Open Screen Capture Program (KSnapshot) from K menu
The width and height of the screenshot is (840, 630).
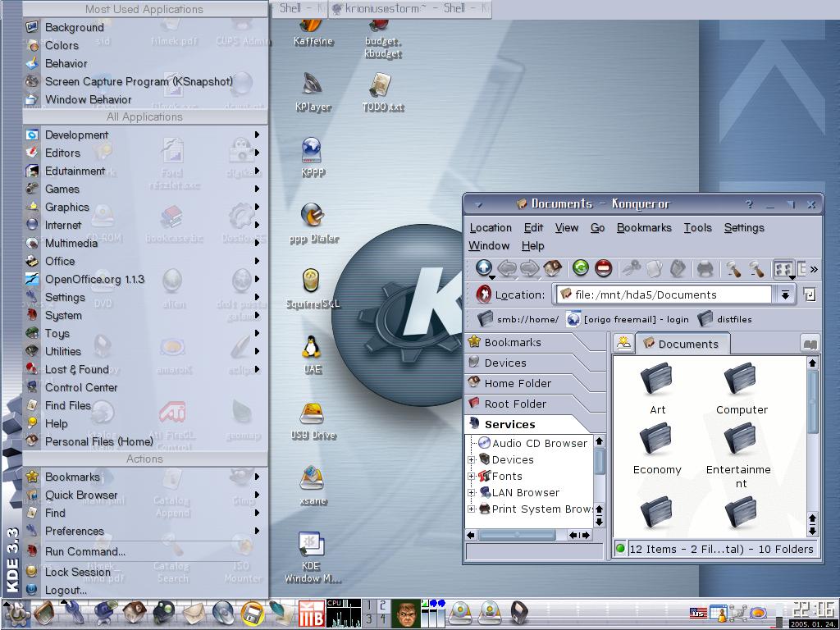coord(144,81)
